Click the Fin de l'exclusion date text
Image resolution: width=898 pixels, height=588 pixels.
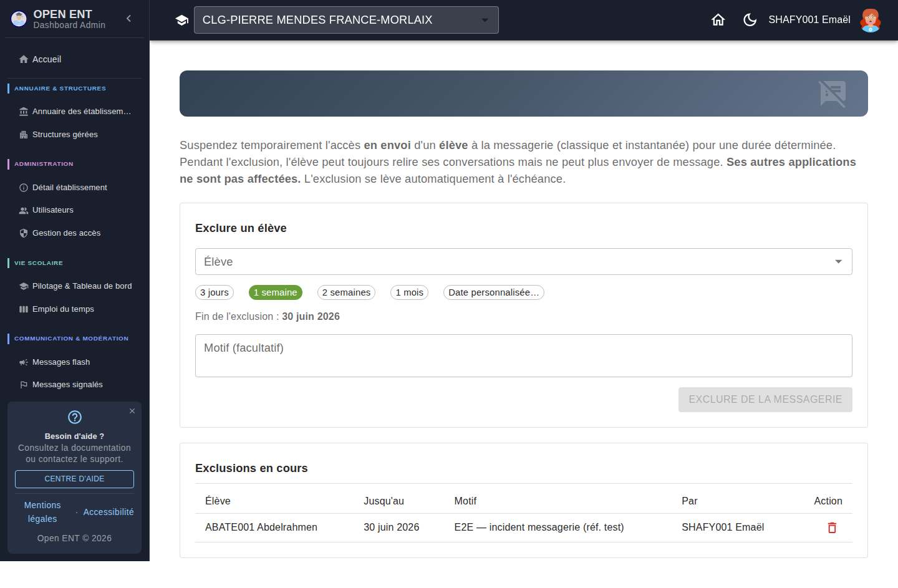(268, 317)
